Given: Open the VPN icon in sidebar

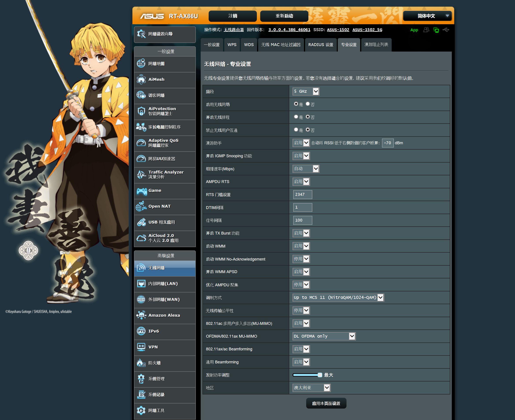Looking at the screenshot, I should coord(141,347).
